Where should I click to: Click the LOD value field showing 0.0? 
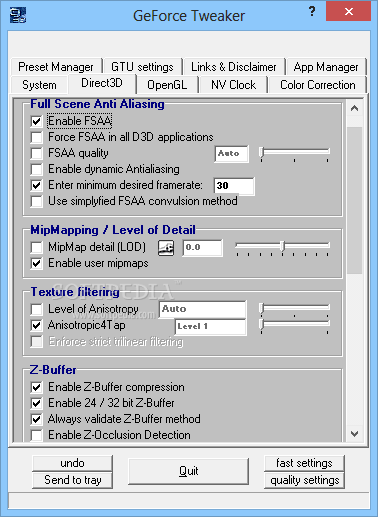pos(203,248)
